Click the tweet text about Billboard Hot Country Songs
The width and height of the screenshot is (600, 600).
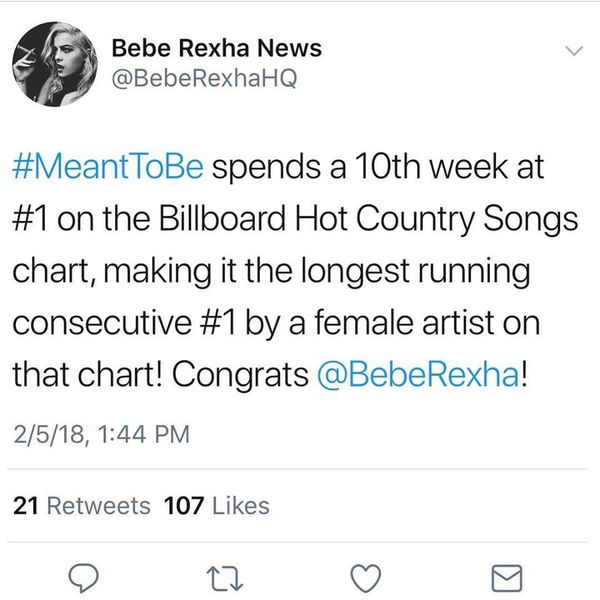(x=295, y=271)
